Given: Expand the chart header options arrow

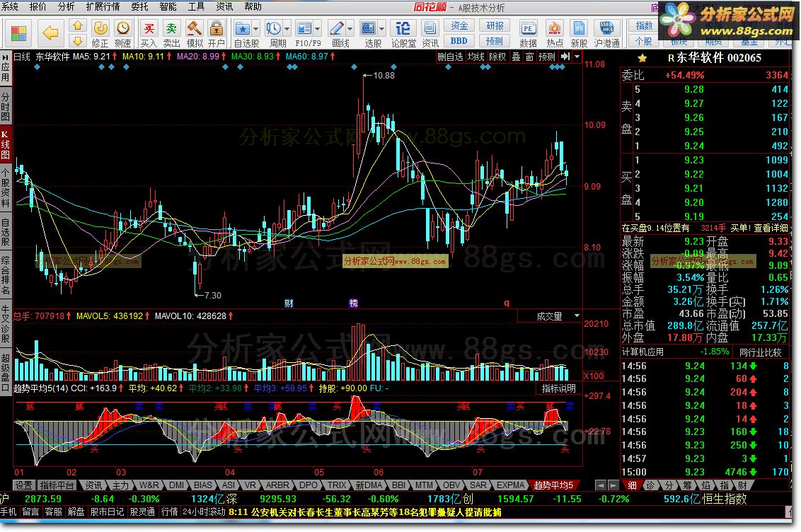Looking at the screenshot, I should click(x=577, y=57).
